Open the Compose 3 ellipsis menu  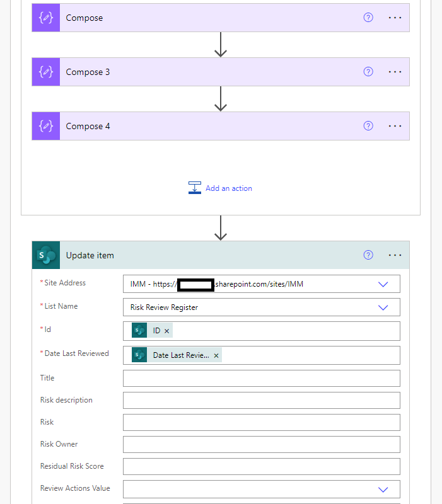point(395,72)
